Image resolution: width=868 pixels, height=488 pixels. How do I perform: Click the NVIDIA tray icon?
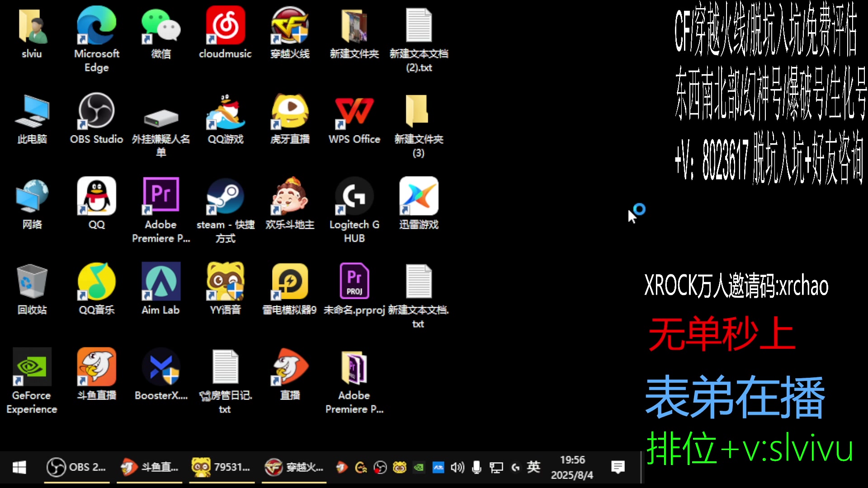[x=419, y=467]
